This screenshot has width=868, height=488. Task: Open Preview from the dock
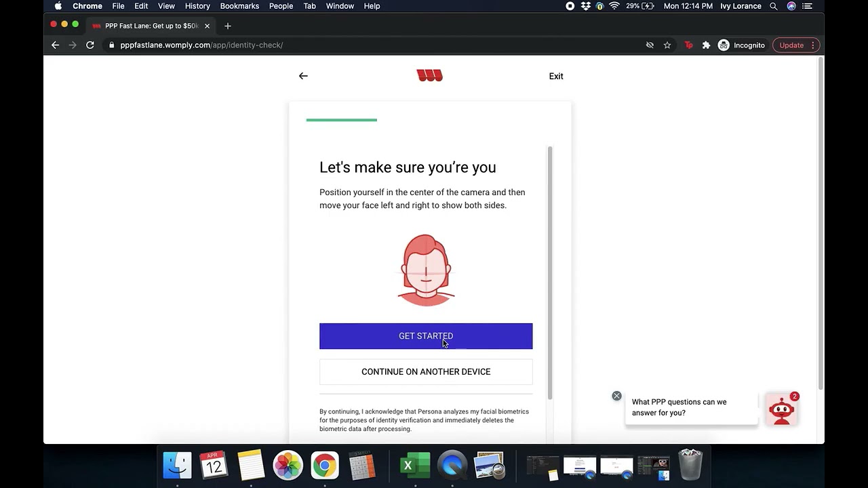coord(489,466)
